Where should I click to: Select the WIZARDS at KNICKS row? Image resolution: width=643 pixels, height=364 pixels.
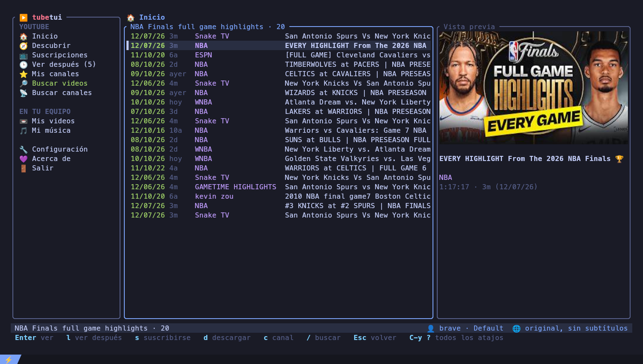(x=279, y=93)
